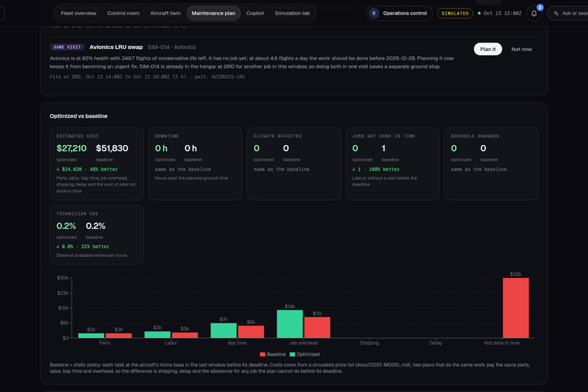Click the green $14k Job overhead bar

(x=290, y=324)
